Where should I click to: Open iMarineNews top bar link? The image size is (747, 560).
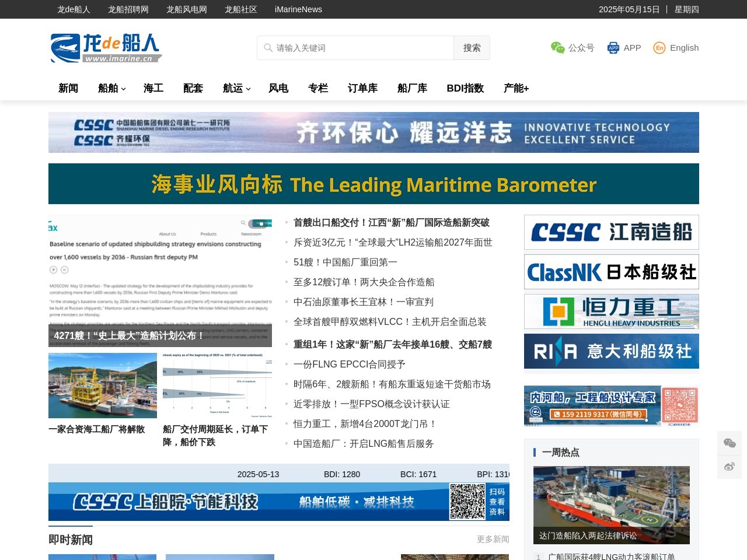[x=298, y=9]
